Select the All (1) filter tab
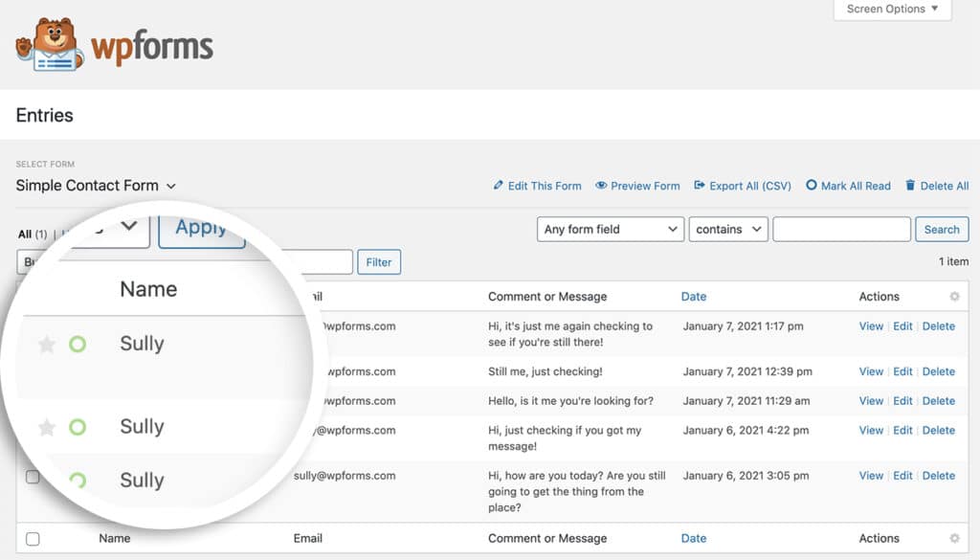980x560 pixels. (x=33, y=235)
